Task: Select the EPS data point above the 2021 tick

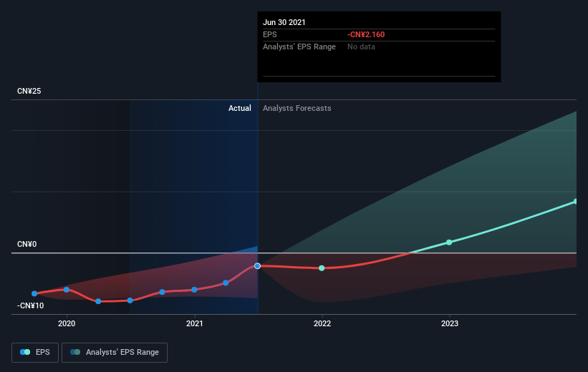Action: point(194,290)
